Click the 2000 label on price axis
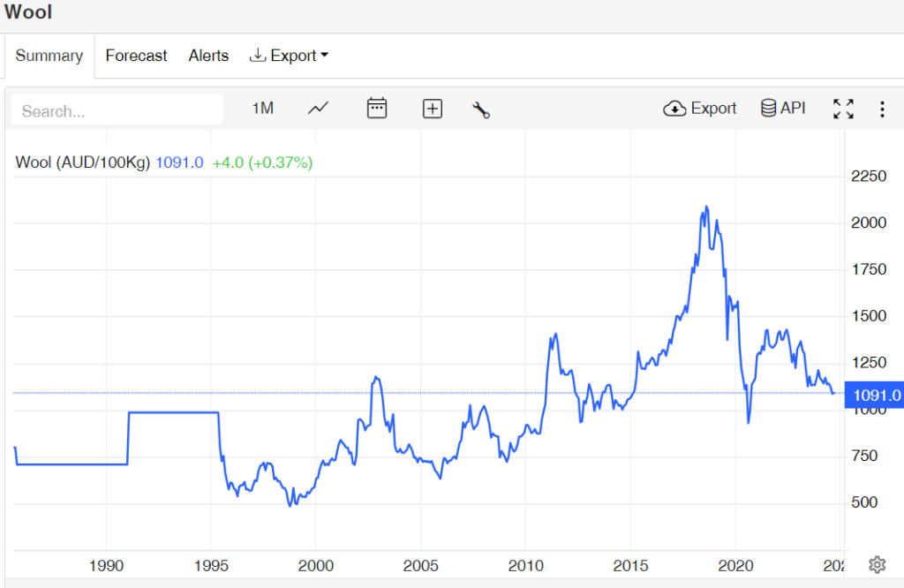 point(869,222)
